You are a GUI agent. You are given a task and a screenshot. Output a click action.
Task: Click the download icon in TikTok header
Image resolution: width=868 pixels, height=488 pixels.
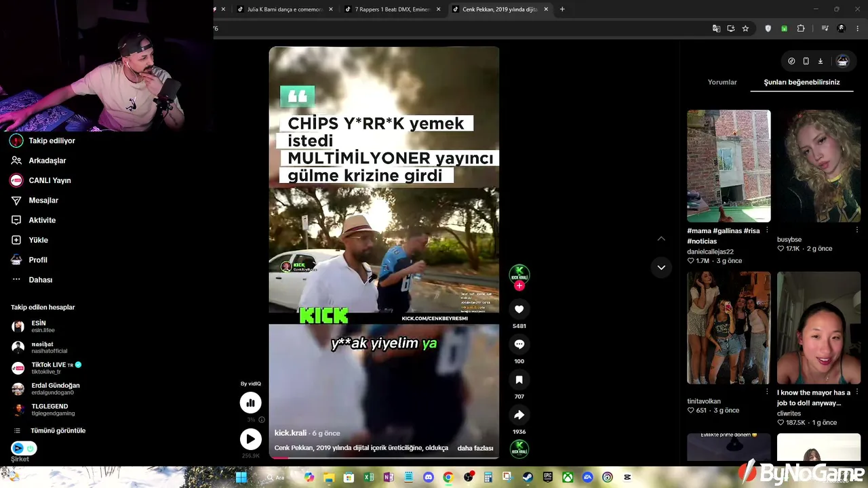coord(821,61)
